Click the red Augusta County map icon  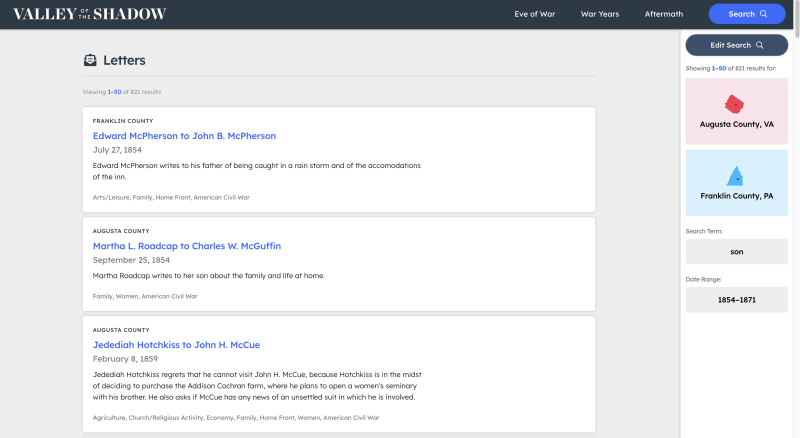point(734,104)
